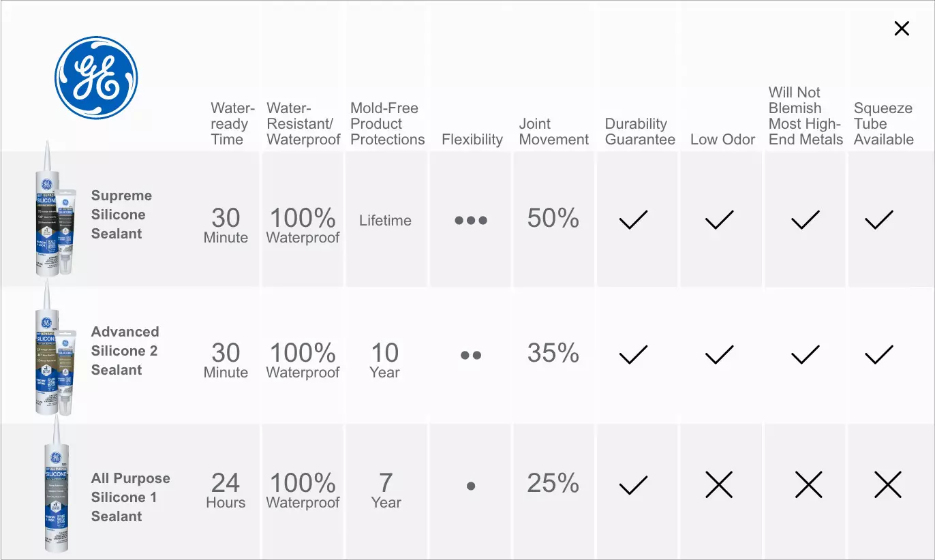Click Supreme's three-dot flexibility rating
Image resolution: width=935 pixels, height=560 pixels.
(471, 220)
